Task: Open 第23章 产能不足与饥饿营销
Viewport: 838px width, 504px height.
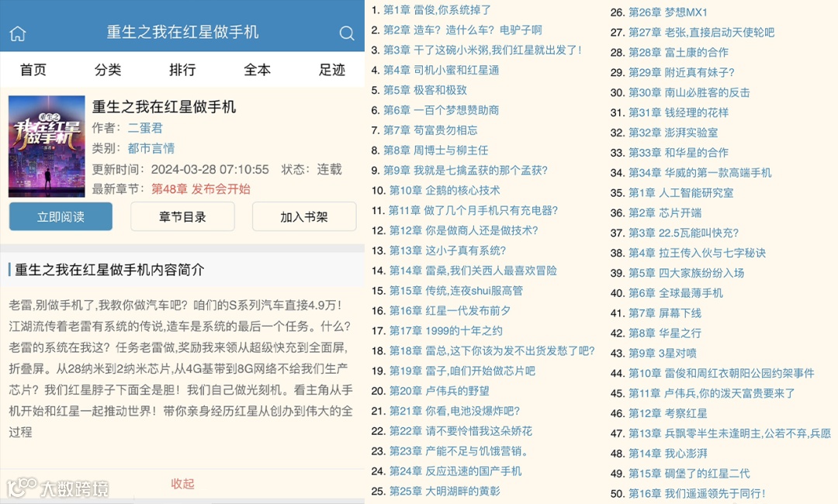Action: click(459, 451)
